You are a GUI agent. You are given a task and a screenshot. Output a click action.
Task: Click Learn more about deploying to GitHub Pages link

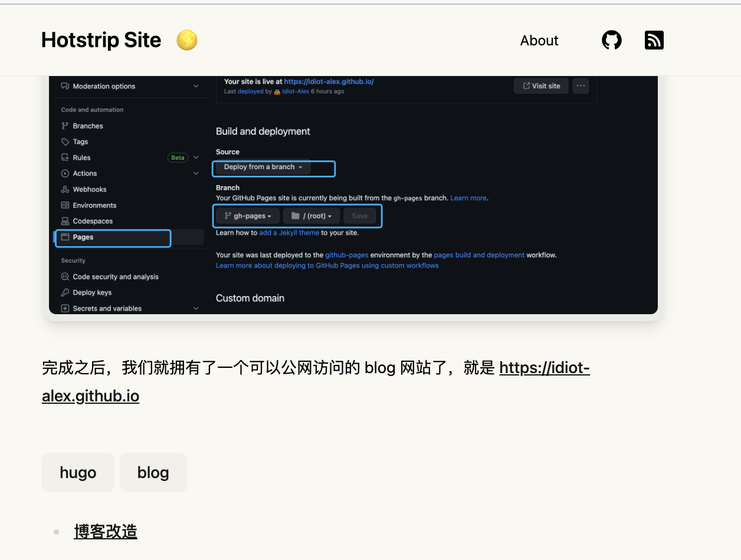point(327,265)
